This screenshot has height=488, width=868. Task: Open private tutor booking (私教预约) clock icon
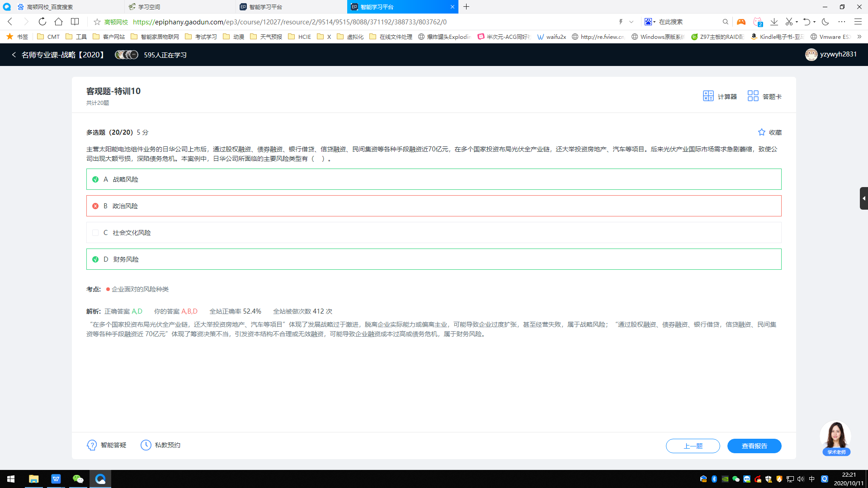tap(146, 445)
